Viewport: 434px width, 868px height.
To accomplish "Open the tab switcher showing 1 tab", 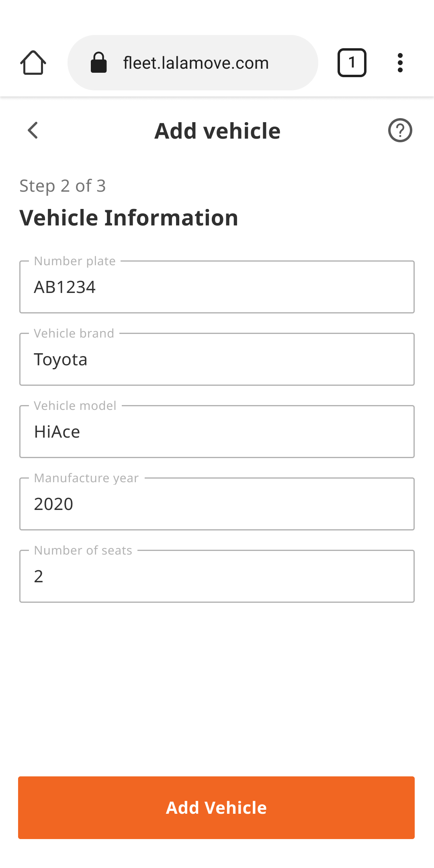I will click(352, 63).
